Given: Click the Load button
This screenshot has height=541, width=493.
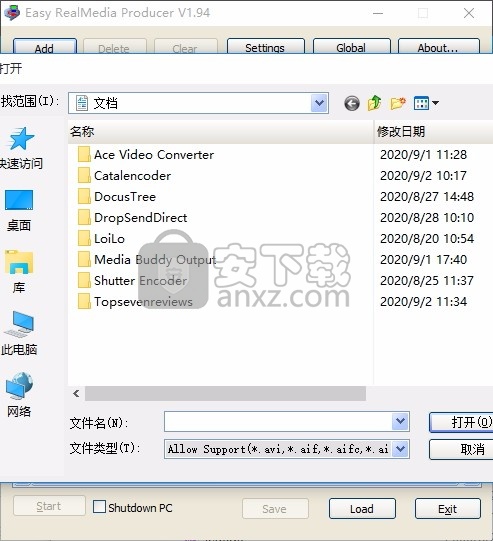Looking at the screenshot, I should (x=362, y=509).
